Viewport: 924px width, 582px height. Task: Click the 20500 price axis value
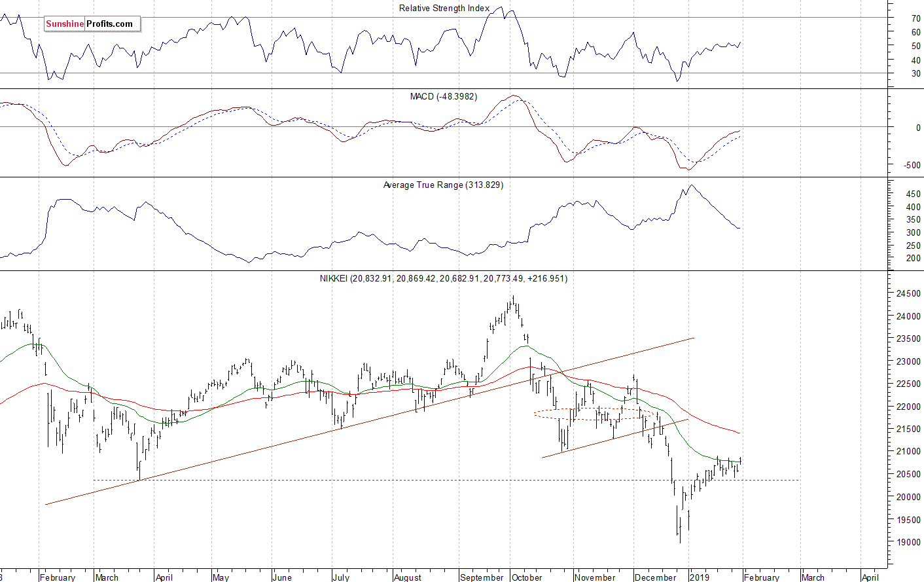point(908,475)
